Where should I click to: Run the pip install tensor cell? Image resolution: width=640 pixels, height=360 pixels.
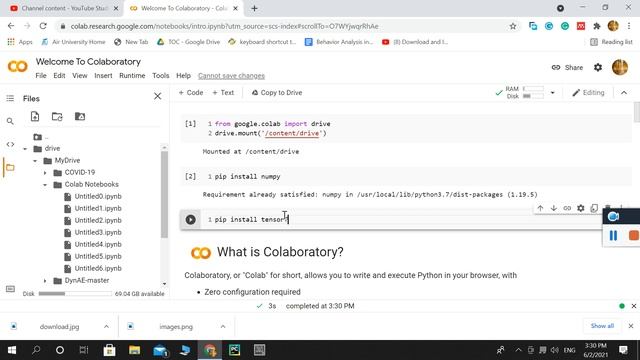point(190,219)
